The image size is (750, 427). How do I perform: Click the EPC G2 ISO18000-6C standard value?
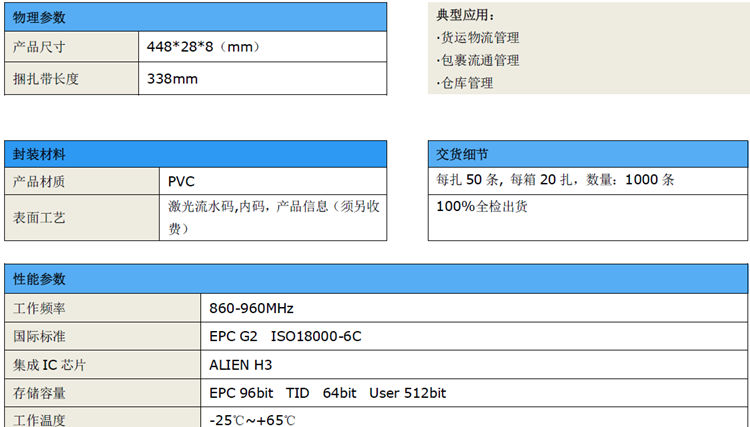tap(285, 336)
